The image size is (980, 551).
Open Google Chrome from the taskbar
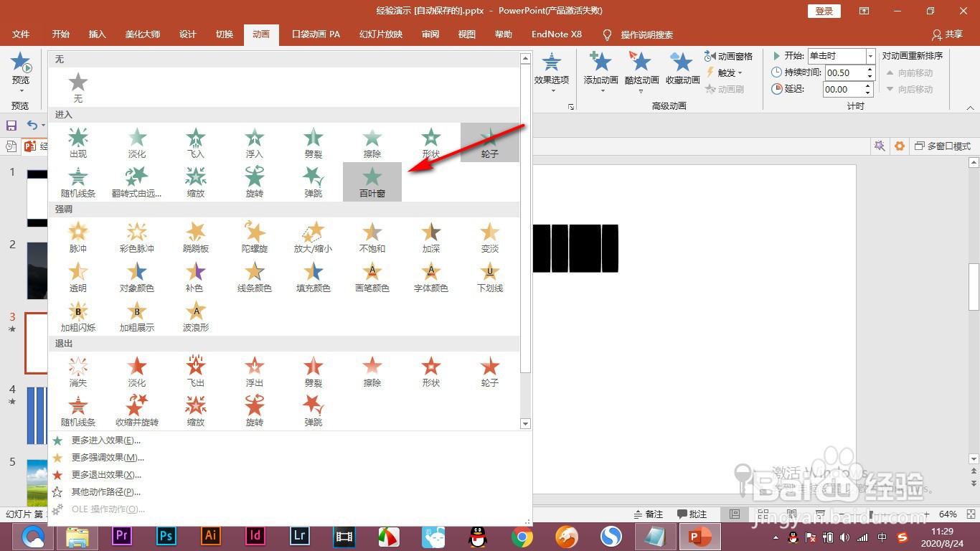[x=522, y=537]
